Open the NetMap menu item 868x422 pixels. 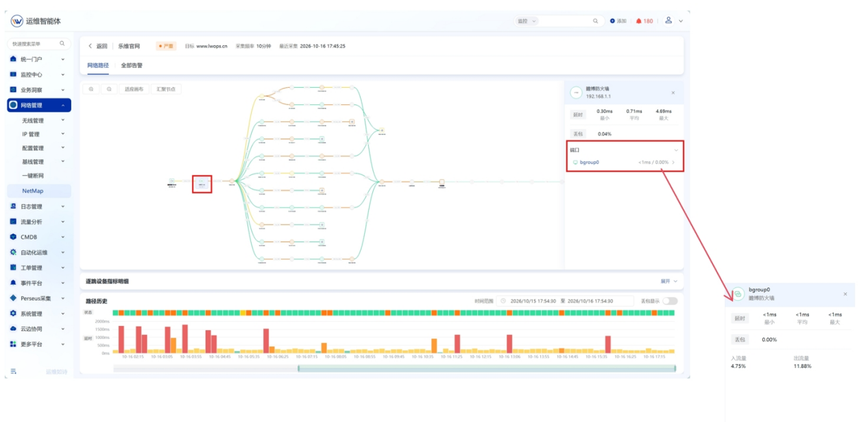click(39, 191)
